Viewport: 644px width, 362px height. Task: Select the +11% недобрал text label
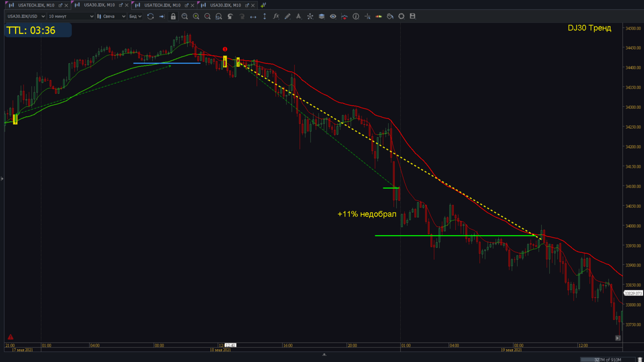(367, 214)
